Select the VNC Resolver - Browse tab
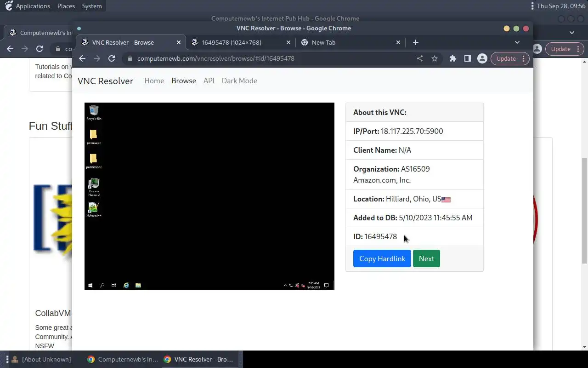Image resolution: width=588 pixels, height=368 pixels. tap(131, 42)
